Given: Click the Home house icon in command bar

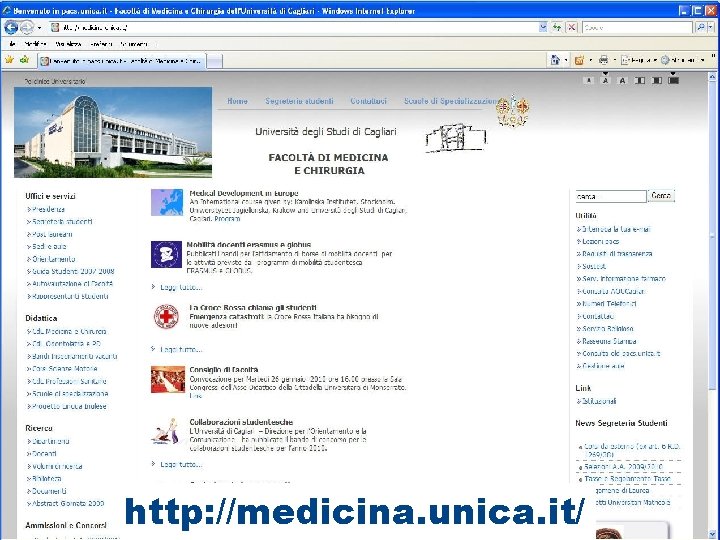Looking at the screenshot, I should tap(555, 60).
